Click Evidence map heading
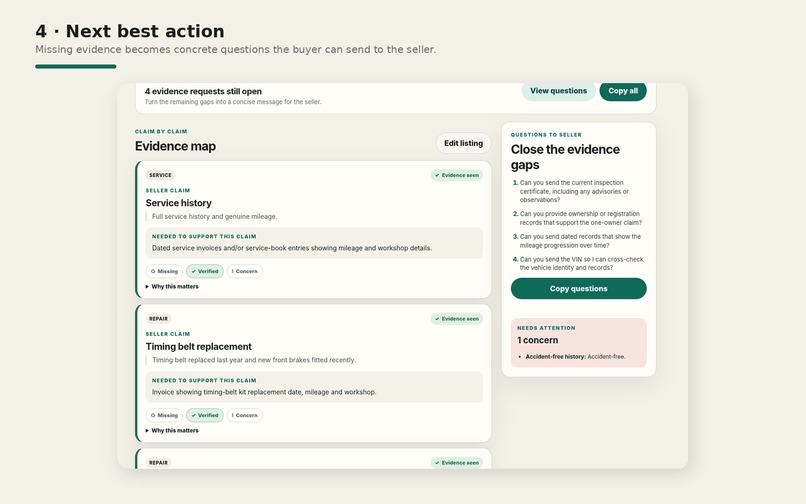Viewport: 806px width, 504px height. [x=175, y=146]
